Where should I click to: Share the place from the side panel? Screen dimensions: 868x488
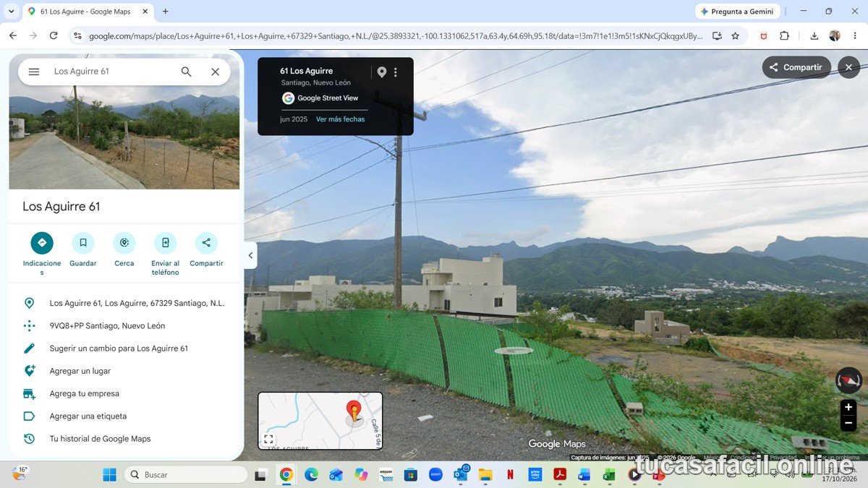tap(206, 250)
